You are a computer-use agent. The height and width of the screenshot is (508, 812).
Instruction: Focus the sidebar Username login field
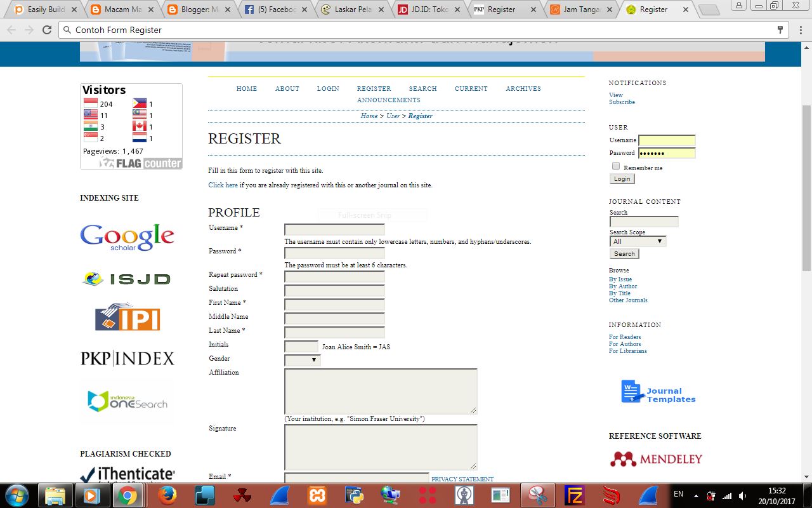coord(667,140)
